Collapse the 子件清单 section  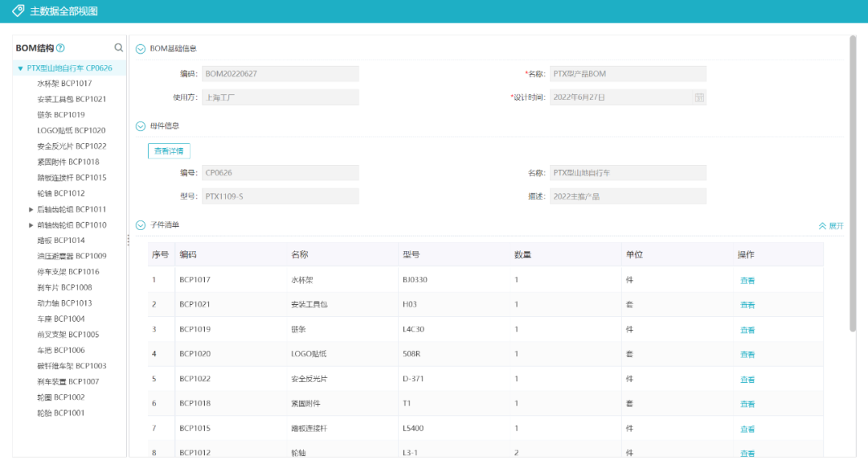point(141,225)
